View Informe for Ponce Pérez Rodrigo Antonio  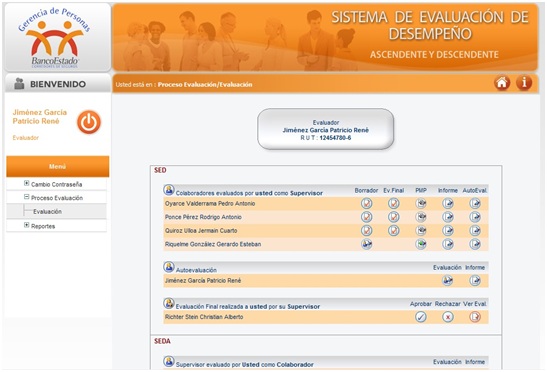tap(448, 217)
